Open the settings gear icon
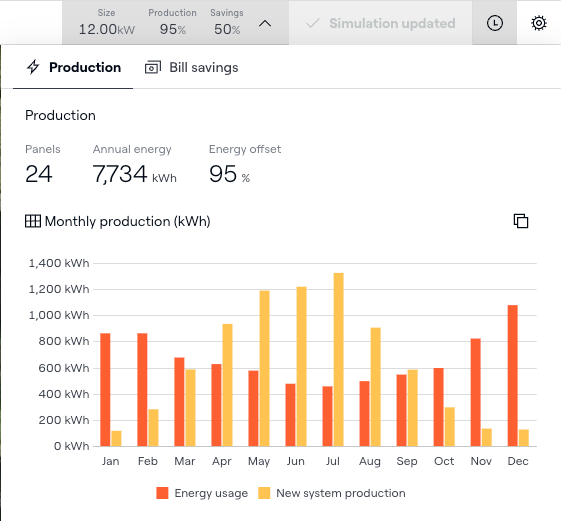Image resolution: width=561 pixels, height=521 pixels. pyautogui.click(x=538, y=23)
